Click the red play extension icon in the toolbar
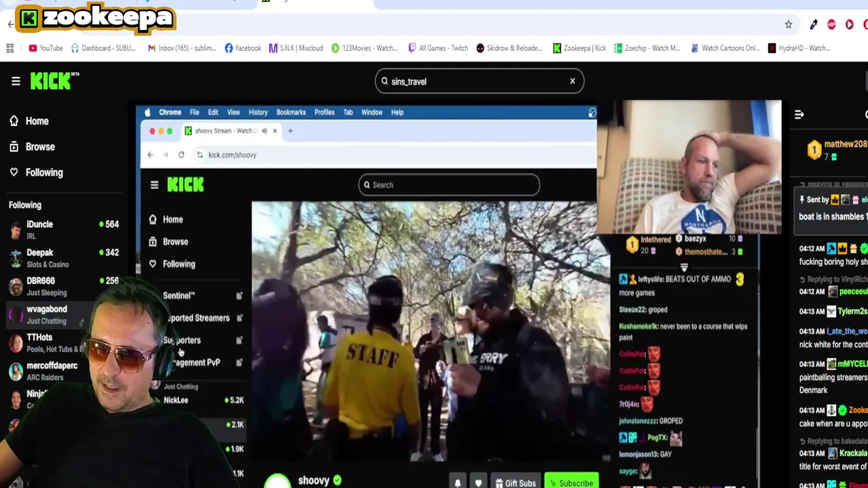This screenshot has height=488, width=868. pyautogui.click(x=849, y=24)
